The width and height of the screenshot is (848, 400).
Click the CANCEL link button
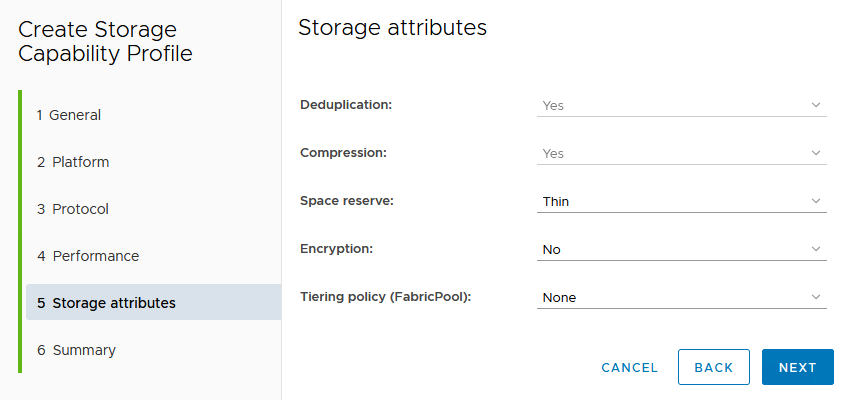[x=630, y=368]
